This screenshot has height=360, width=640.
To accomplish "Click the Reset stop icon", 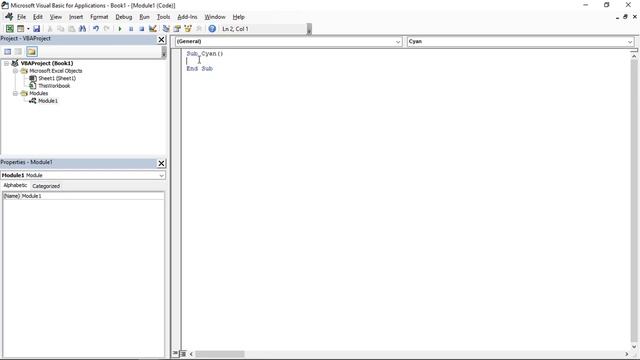I will (142, 29).
